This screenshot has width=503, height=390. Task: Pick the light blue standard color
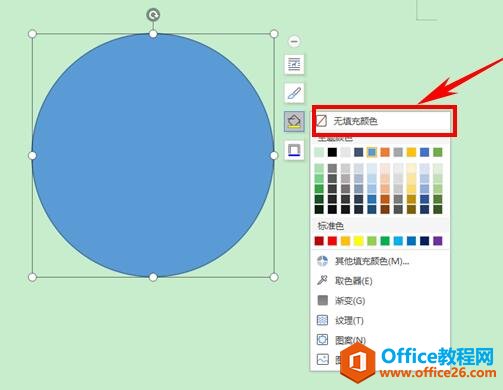click(398, 241)
